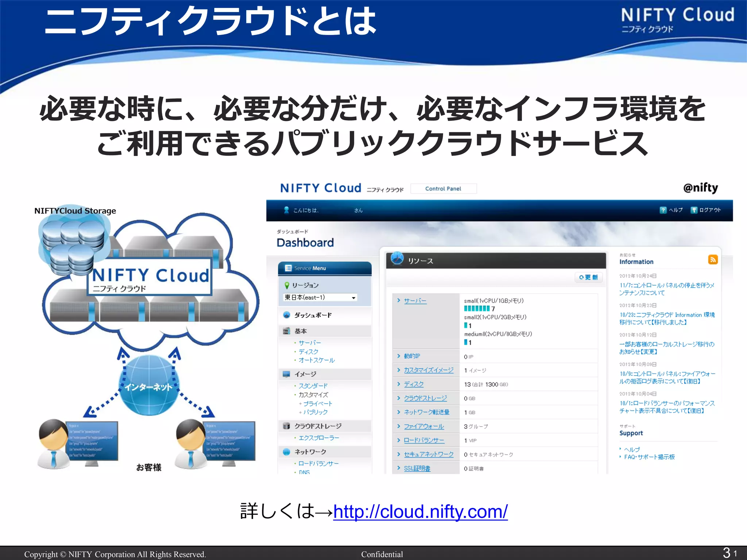This screenshot has width=747, height=560.
Task: Select パブリック under カスタマイズ
Action: pyautogui.click(x=316, y=412)
